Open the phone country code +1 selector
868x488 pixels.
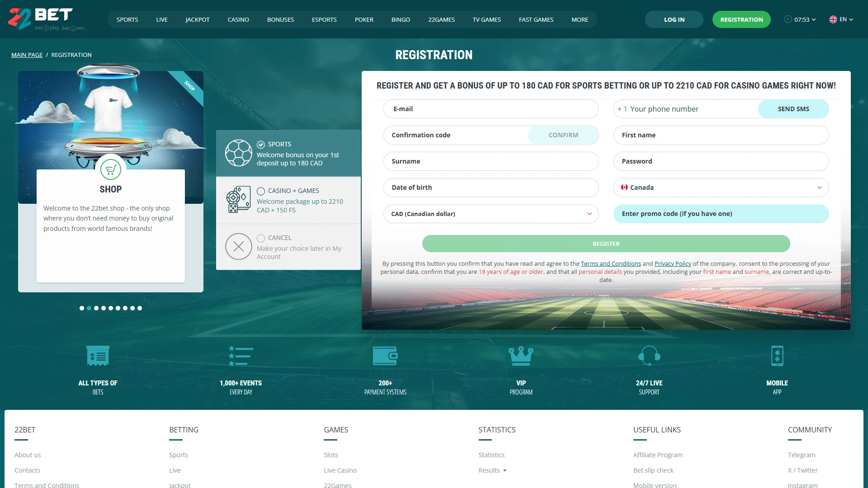(623, 109)
